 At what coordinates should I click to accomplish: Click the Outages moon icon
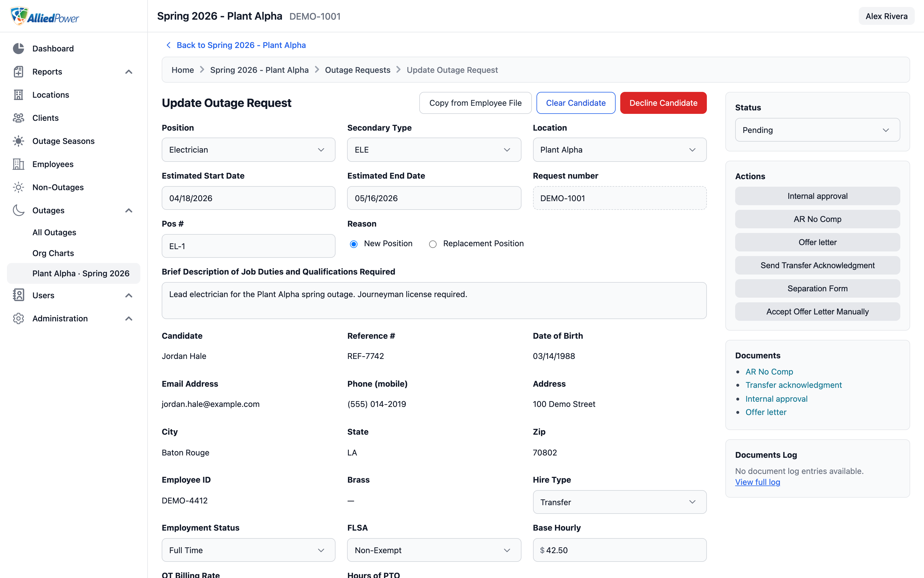coord(18,210)
